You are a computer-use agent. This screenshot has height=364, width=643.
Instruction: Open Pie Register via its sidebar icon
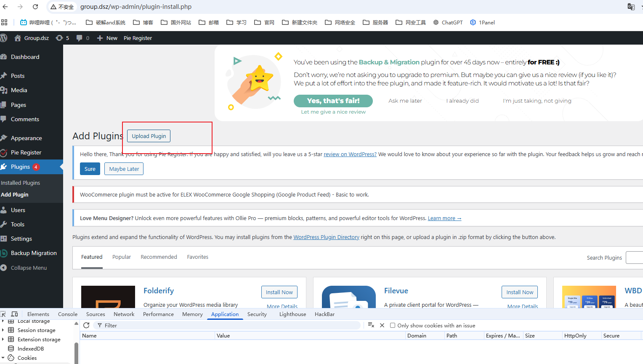pos(4,152)
